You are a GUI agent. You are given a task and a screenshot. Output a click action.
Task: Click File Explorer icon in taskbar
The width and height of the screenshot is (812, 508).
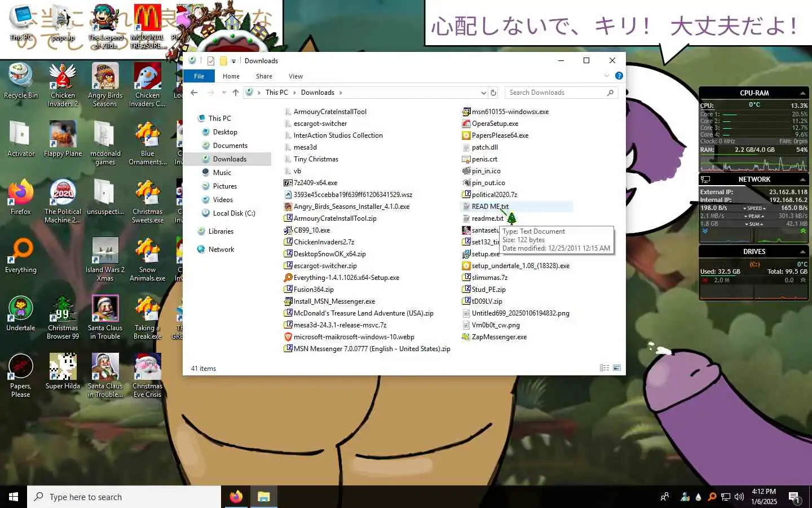point(263,497)
